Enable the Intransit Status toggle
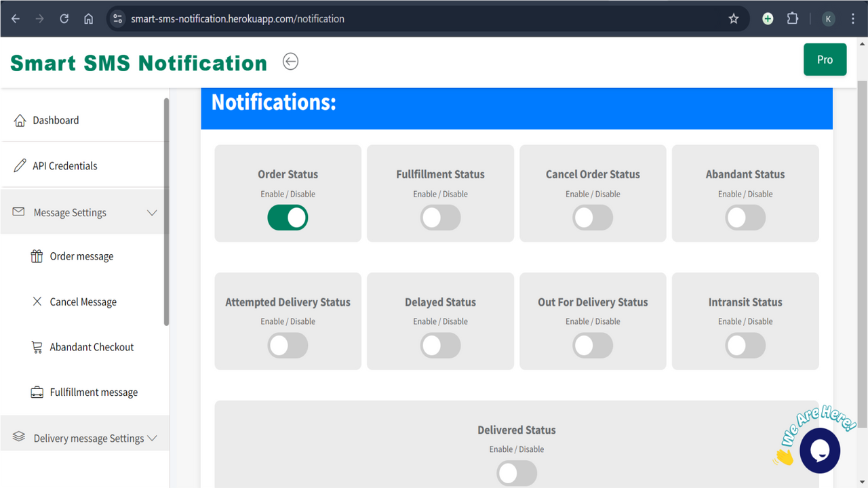This screenshot has height=488, width=868. pyautogui.click(x=745, y=346)
